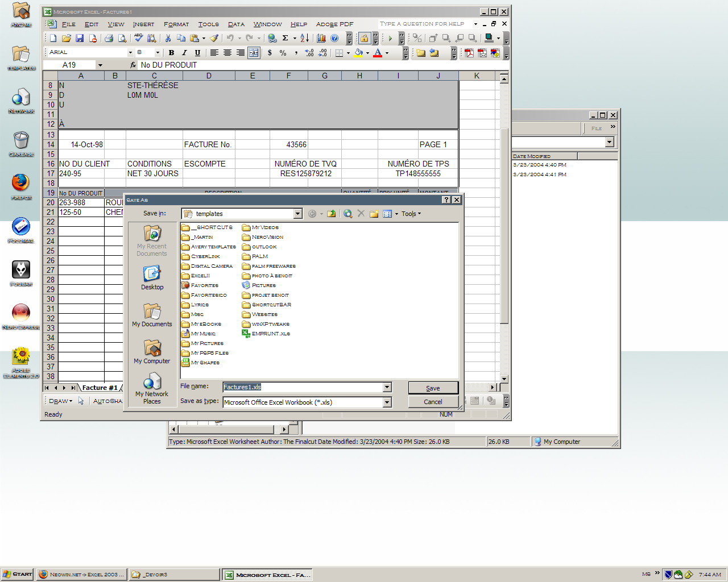728x582 pixels.
Task: Open the File name dropdown arrow
Action: point(387,387)
